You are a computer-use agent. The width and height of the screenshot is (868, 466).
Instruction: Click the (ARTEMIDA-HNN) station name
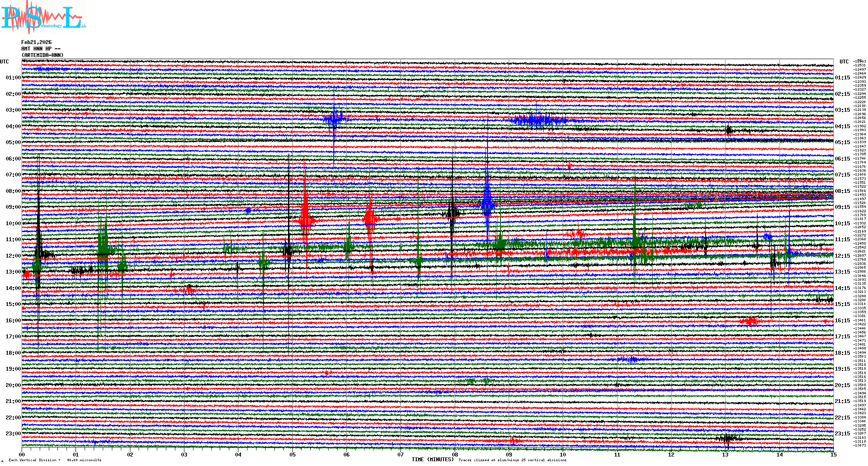click(x=42, y=55)
